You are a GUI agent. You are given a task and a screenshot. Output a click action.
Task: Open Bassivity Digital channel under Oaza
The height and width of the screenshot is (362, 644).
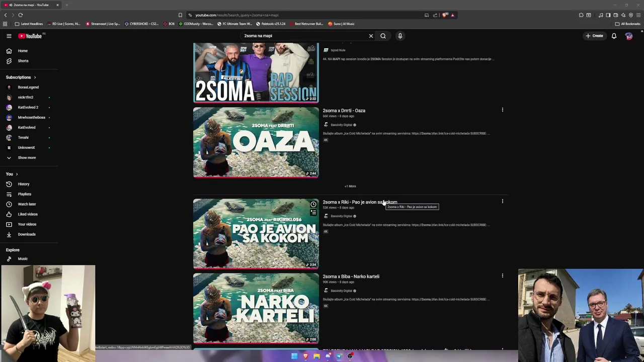click(341, 125)
